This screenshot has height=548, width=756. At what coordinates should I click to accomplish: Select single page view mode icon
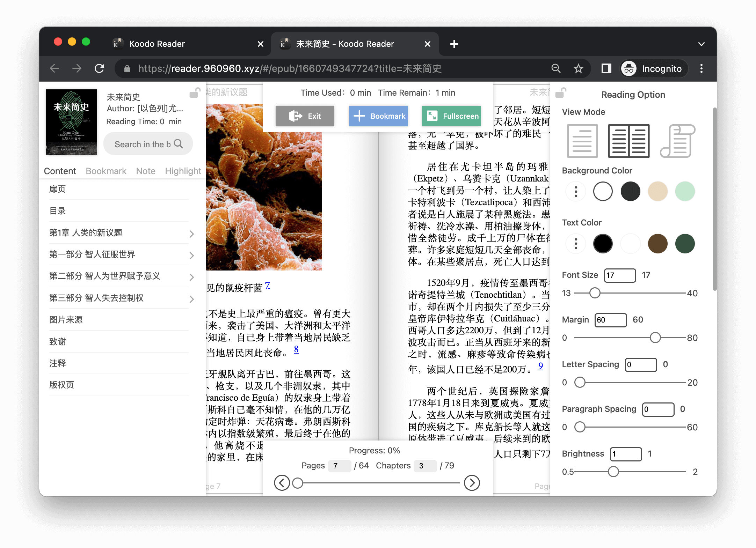pos(582,141)
